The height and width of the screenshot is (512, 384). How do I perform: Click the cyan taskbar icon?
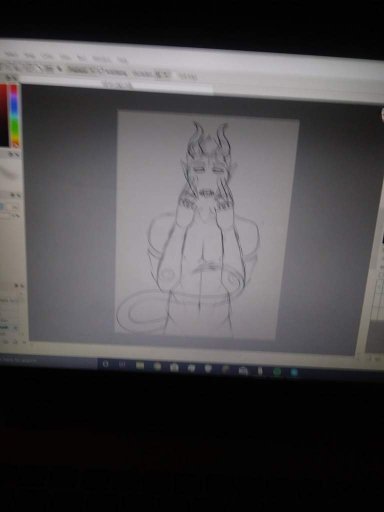pyautogui.click(x=294, y=372)
